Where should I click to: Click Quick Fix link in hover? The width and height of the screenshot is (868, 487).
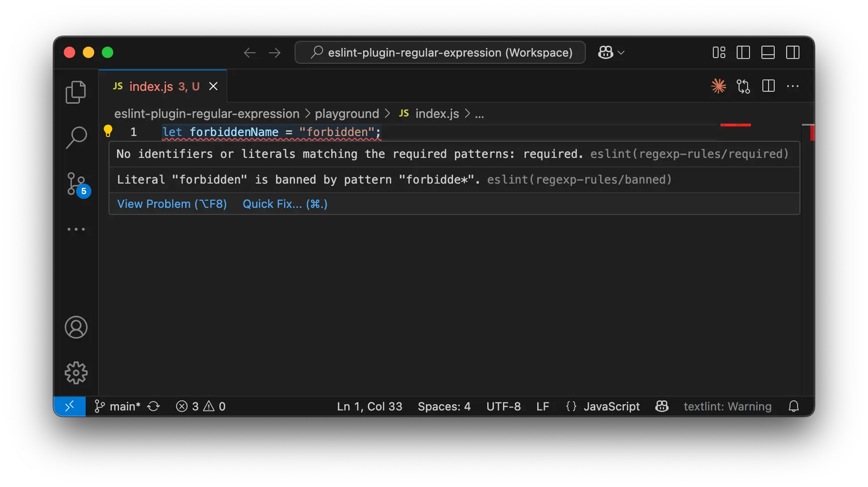pos(285,204)
